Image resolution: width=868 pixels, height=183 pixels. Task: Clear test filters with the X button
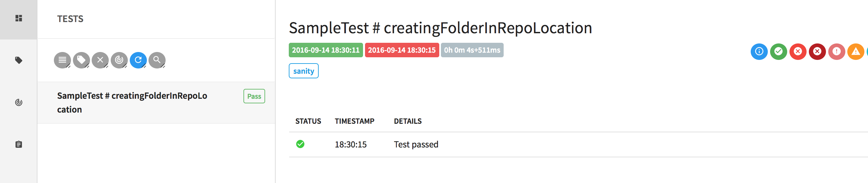coord(100,60)
